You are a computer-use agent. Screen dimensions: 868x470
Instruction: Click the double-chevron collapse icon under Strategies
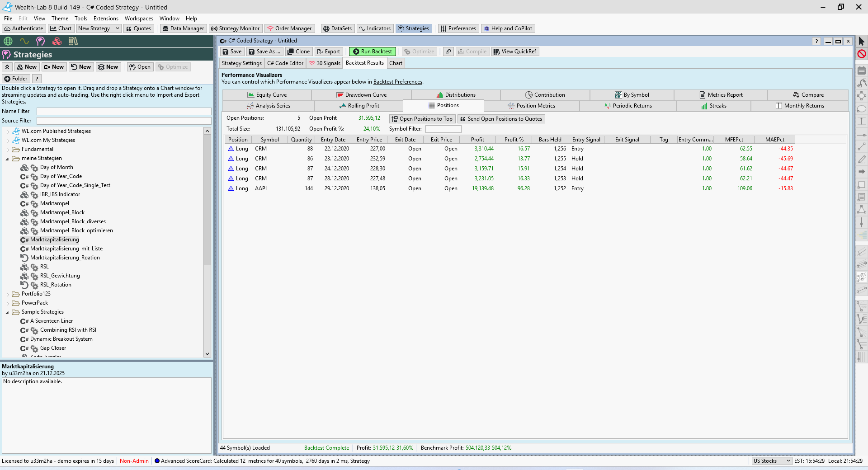7,67
